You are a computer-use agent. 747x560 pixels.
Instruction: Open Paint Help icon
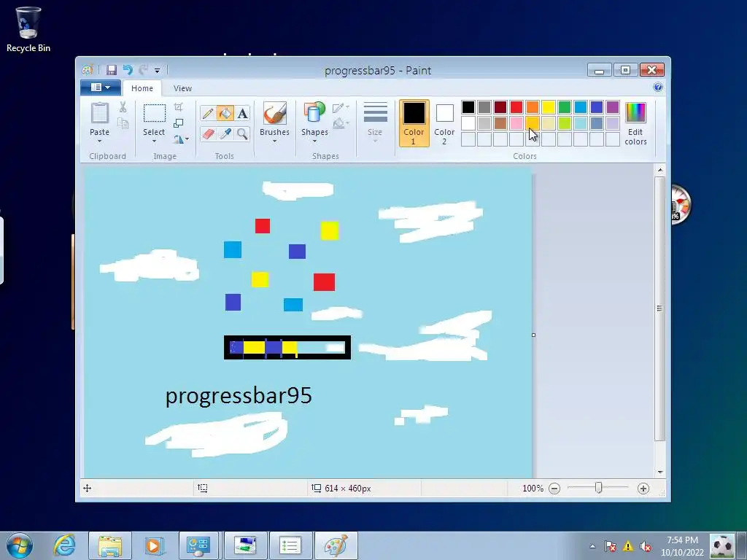click(x=658, y=87)
